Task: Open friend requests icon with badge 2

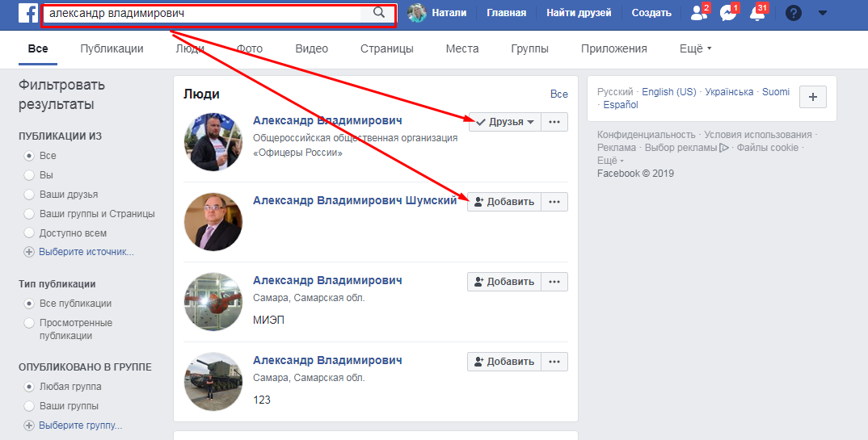Action: coord(699,13)
